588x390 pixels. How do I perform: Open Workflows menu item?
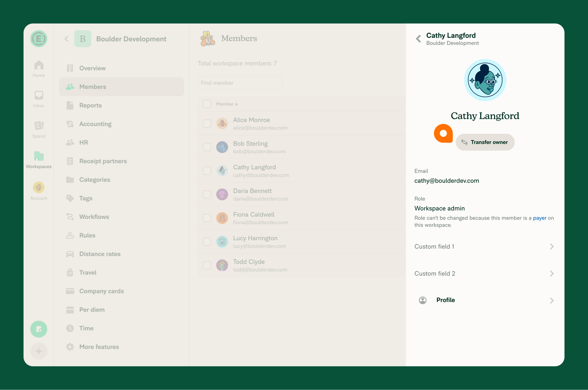point(121,217)
